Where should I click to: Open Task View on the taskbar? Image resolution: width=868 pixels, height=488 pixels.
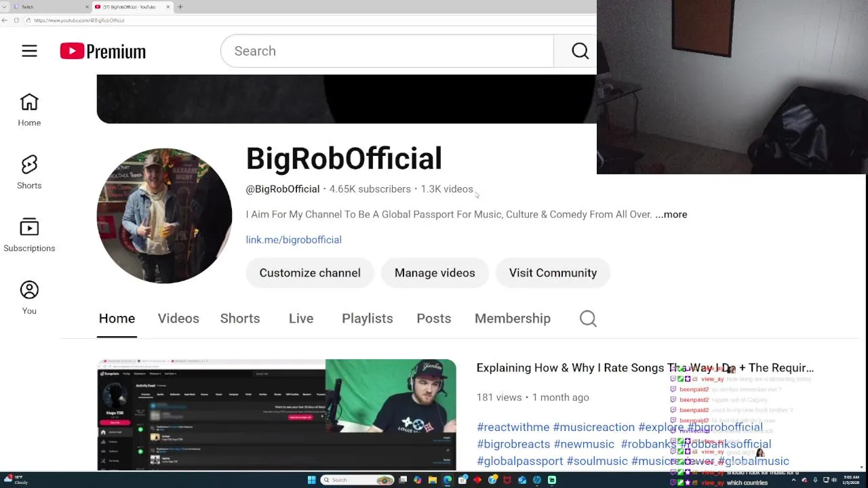(403, 480)
